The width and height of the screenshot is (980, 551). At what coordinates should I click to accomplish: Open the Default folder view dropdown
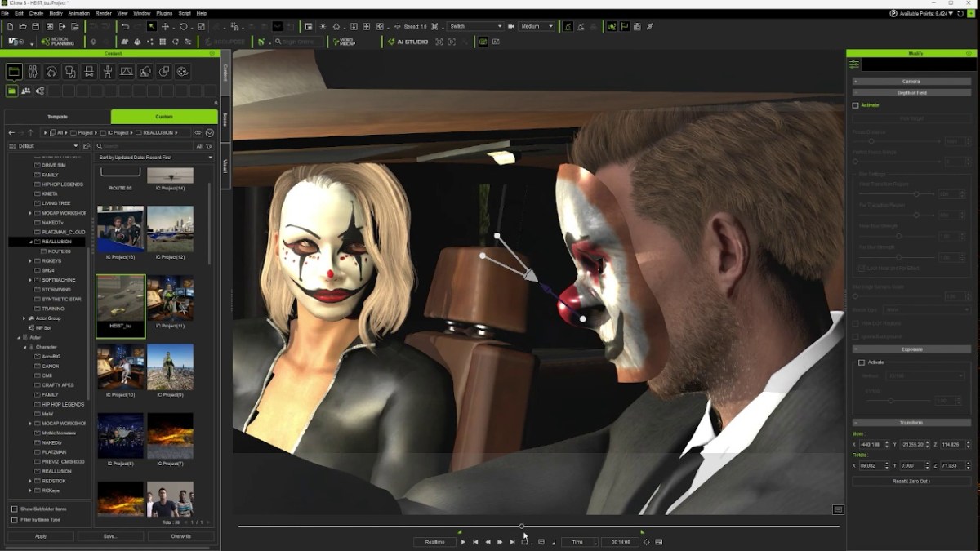43,146
